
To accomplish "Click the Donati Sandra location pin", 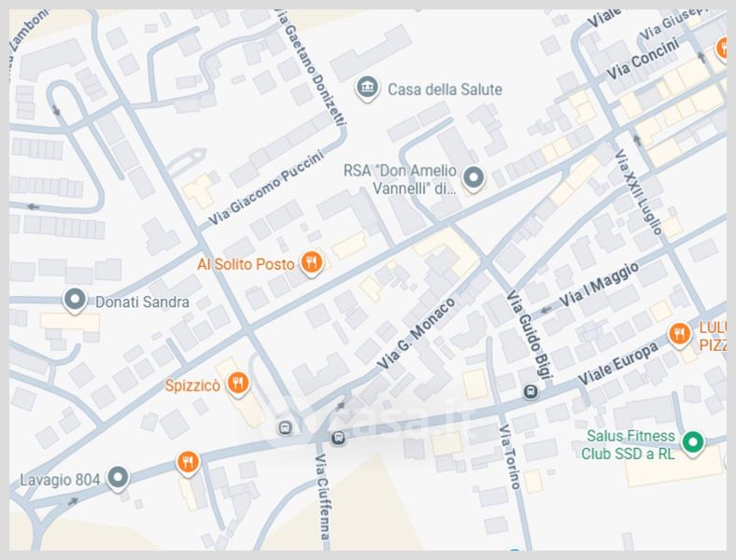I will (x=74, y=301).
